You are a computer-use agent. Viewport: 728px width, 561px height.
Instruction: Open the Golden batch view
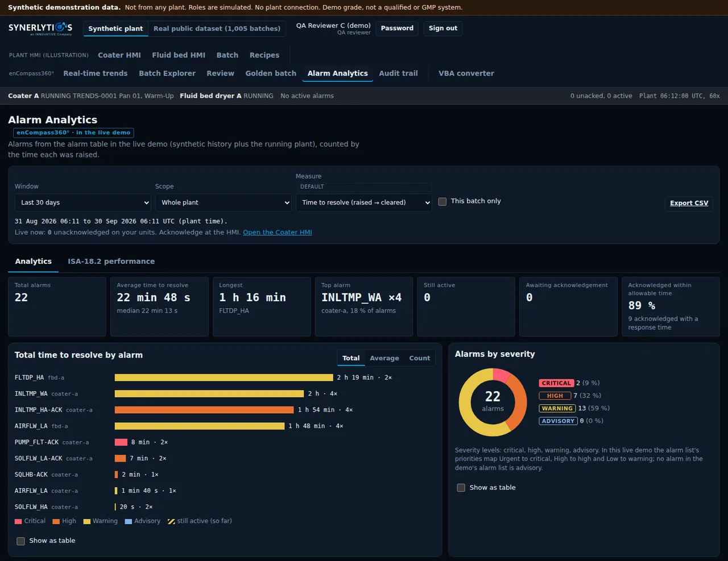271,73
